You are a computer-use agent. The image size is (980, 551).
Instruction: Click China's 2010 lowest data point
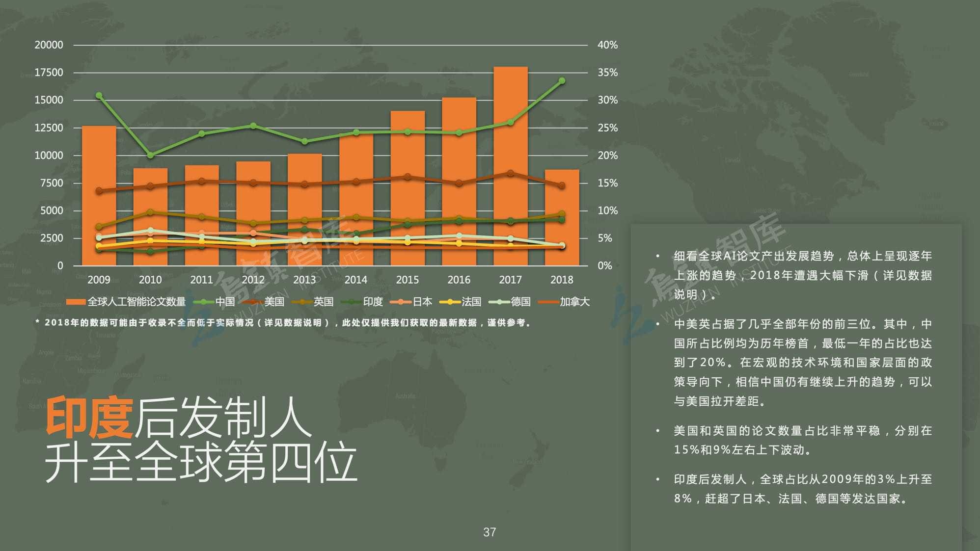(x=150, y=155)
